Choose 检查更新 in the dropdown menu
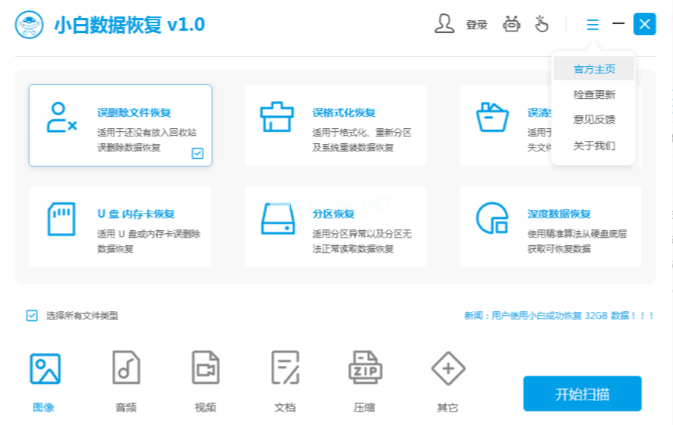This screenshot has width=673, height=425. pyautogui.click(x=594, y=95)
